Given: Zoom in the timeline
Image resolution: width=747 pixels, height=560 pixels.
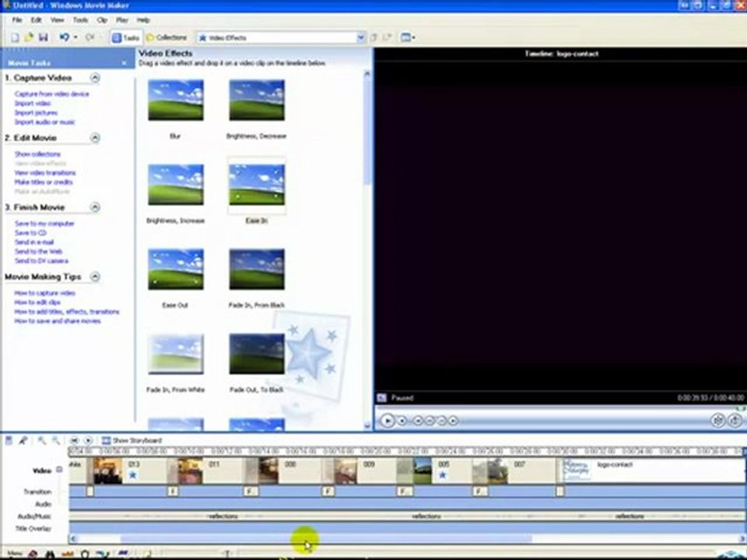Looking at the screenshot, I should click(42, 440).
